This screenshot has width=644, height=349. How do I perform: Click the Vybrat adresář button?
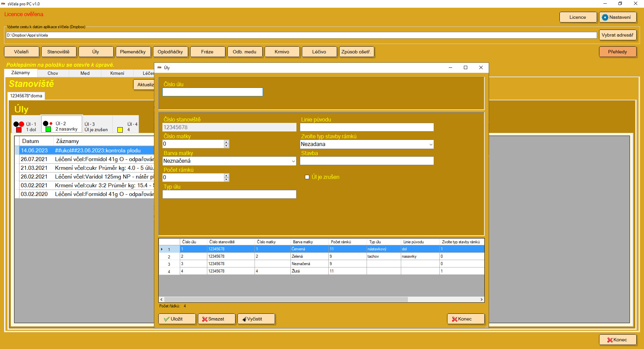(x=618, y=35)
